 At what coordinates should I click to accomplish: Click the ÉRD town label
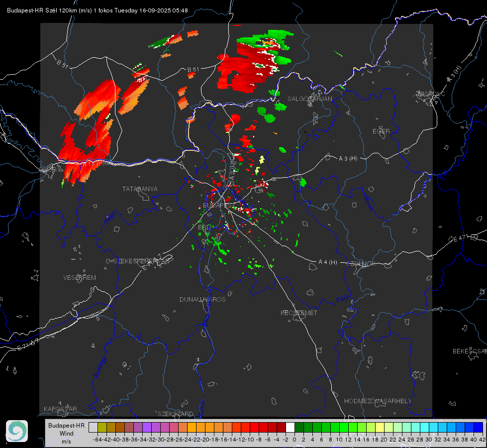[x=204, y=227]
